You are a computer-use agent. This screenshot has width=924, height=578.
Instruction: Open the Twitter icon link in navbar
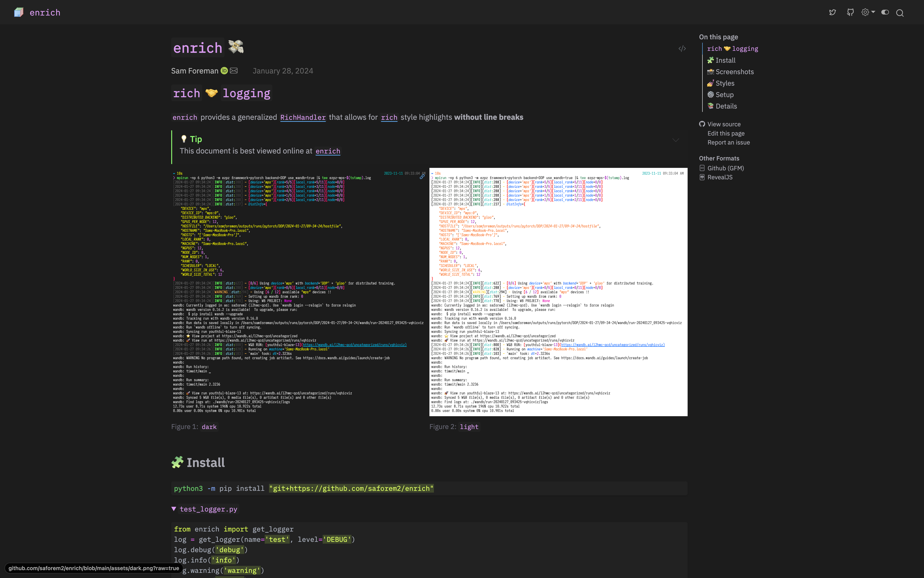(832, 13)
